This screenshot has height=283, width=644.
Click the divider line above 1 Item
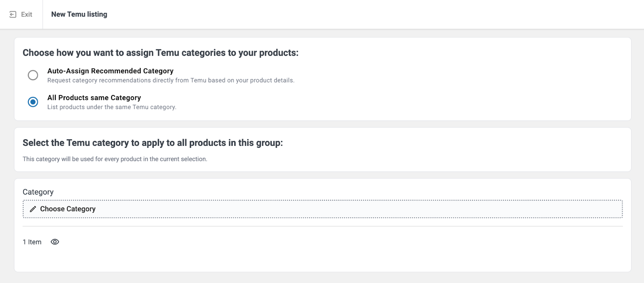tap(322, 226)
